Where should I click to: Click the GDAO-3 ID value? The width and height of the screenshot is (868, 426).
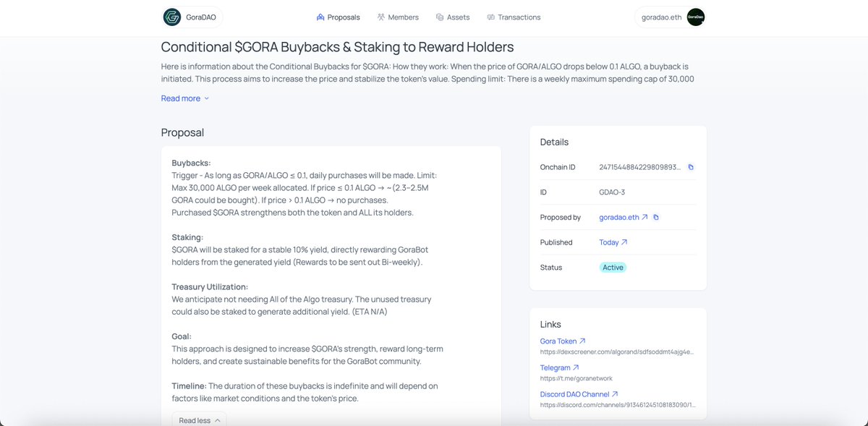click(612, 192)
